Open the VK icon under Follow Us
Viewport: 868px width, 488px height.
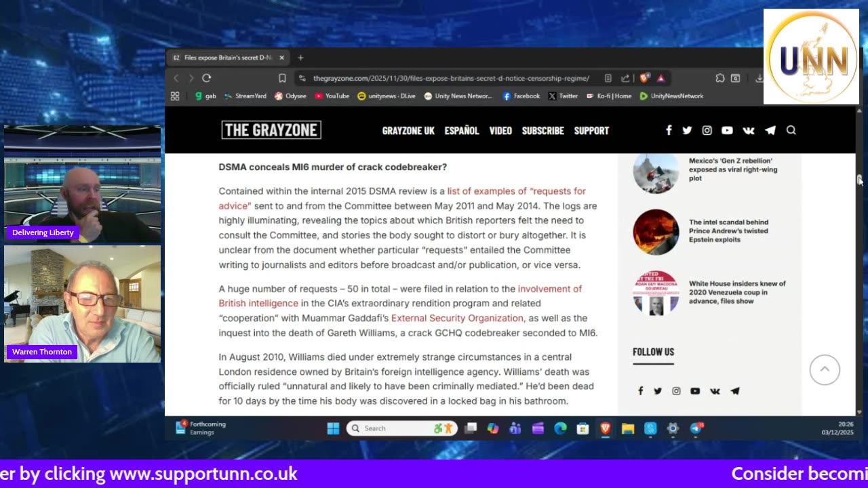(x=715, y=391)
